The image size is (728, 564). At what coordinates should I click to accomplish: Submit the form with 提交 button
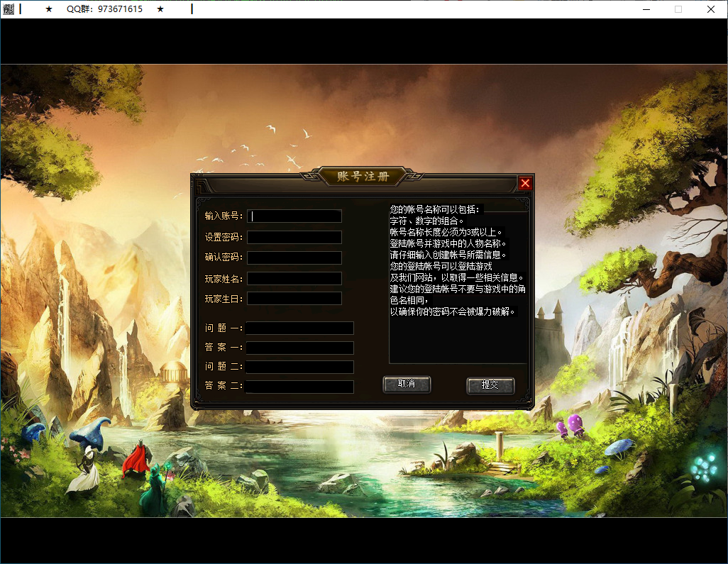pos(490,385)
